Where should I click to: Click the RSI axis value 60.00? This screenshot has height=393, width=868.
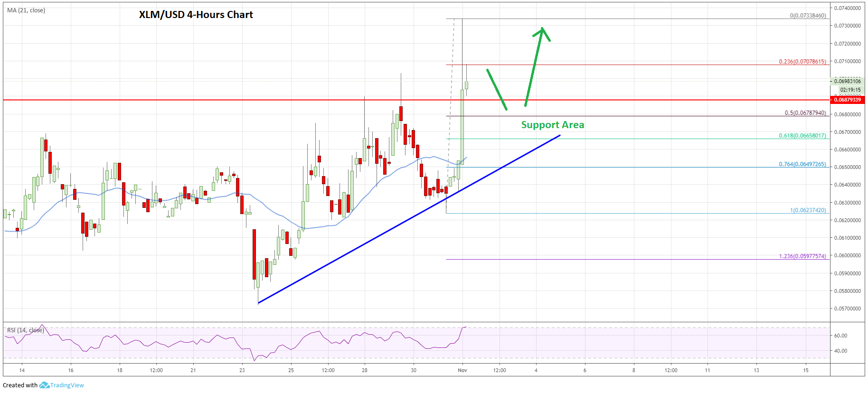tap(840, 336)
